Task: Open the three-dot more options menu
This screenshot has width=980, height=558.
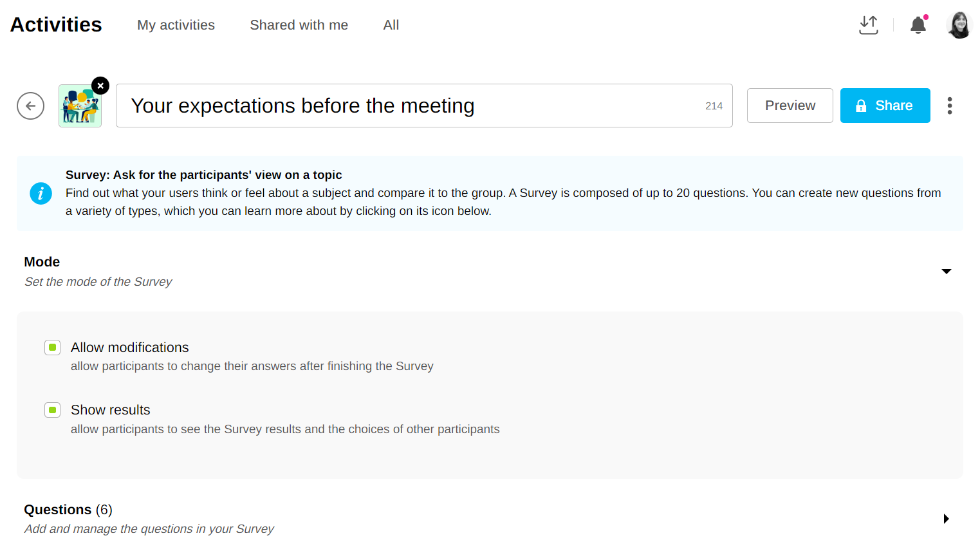Action: [x=949, y=106]
